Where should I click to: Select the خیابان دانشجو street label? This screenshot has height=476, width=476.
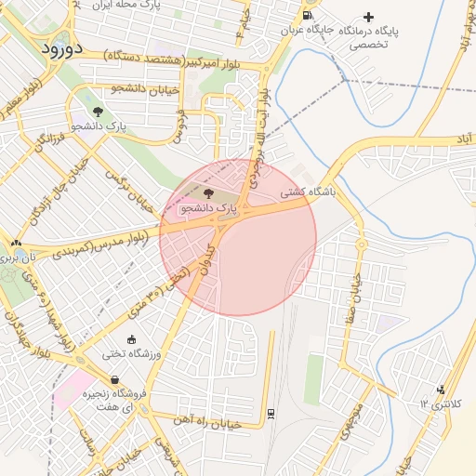tap(145, 89)
